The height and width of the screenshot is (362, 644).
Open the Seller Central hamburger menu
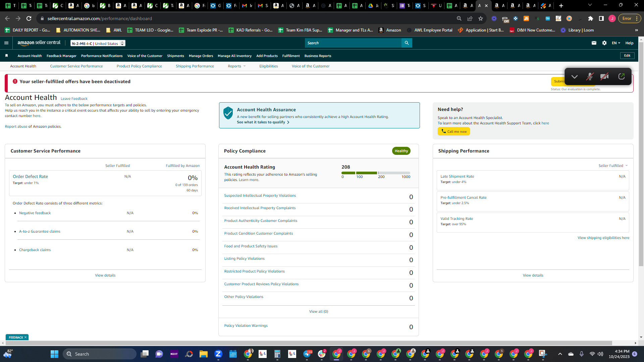(x=6, y=43)
